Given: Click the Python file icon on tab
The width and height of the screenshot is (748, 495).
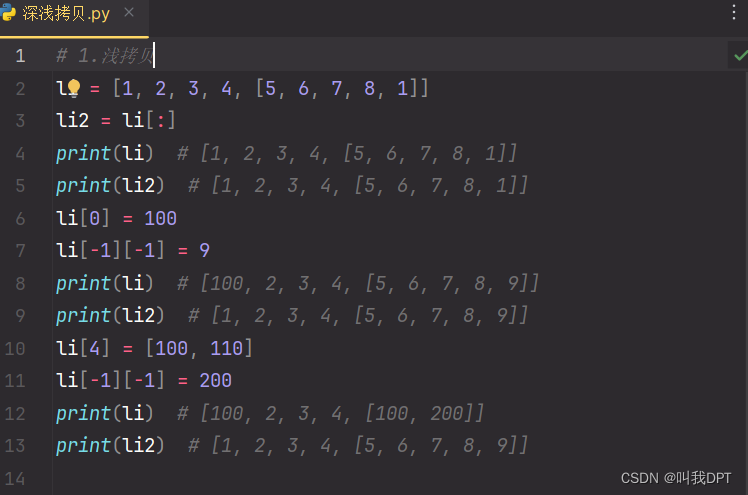Looking at the screenshot, I should (8, 13).
